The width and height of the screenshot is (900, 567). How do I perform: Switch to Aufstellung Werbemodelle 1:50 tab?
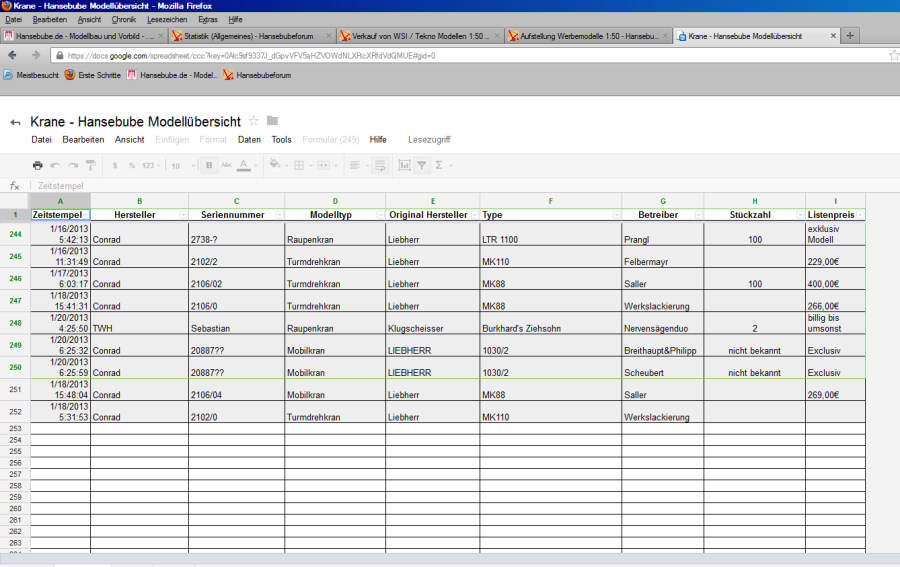tap(589, 36)
